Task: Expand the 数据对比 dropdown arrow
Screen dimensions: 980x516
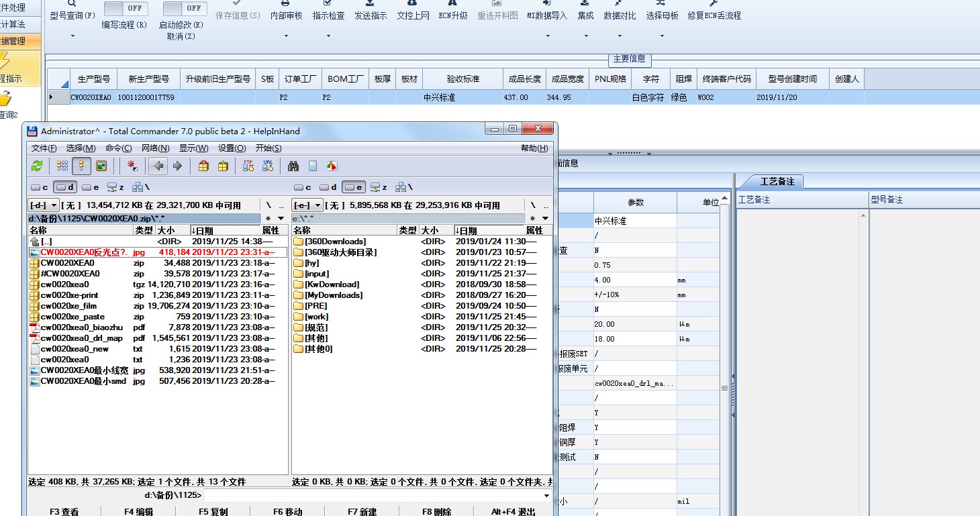Action: 619,35
